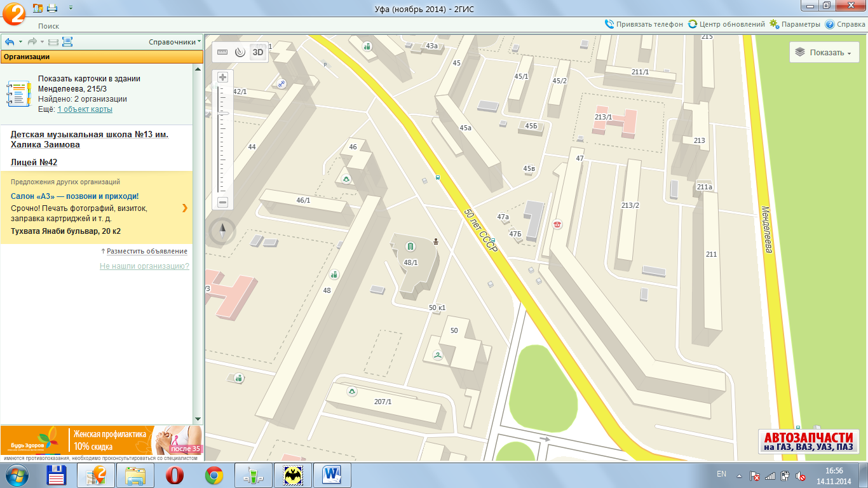
Task: Select the Организации panel header
Action: tap(102, 57)
